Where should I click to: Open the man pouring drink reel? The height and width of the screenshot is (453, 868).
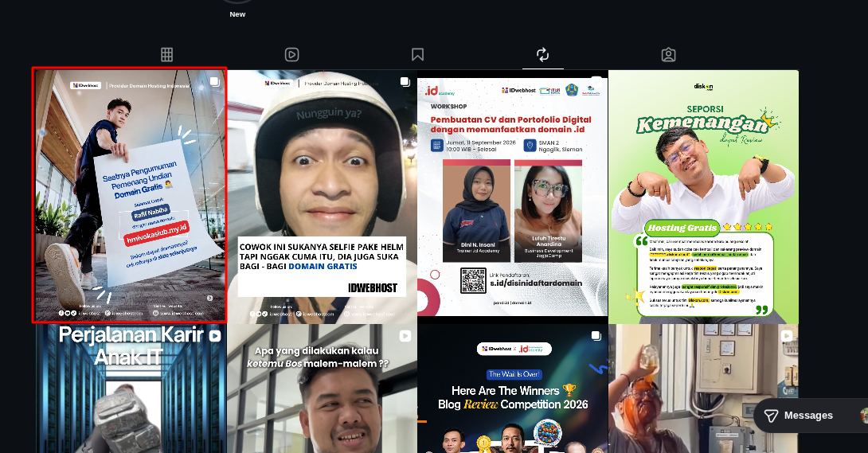click(x=703, y=389)
